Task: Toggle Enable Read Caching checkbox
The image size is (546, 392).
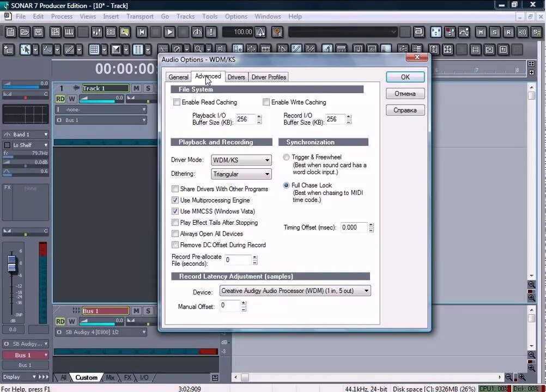Action: pos(177,102)
